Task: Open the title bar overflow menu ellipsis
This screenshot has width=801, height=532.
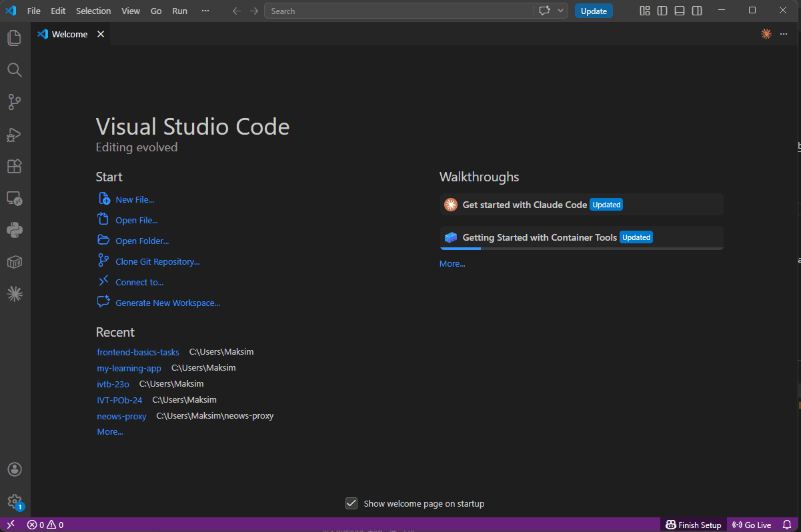Action: pyautogui.click(x=205, y=11)
